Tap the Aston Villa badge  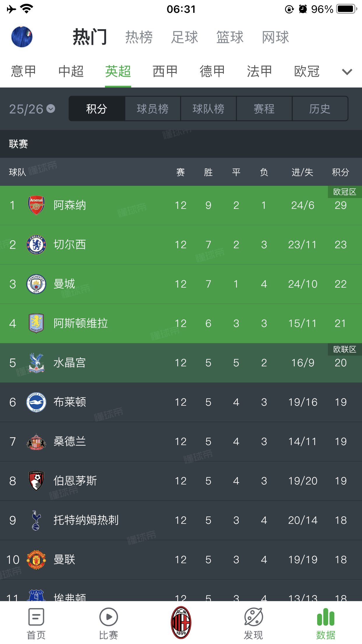(x=36, y=323)
